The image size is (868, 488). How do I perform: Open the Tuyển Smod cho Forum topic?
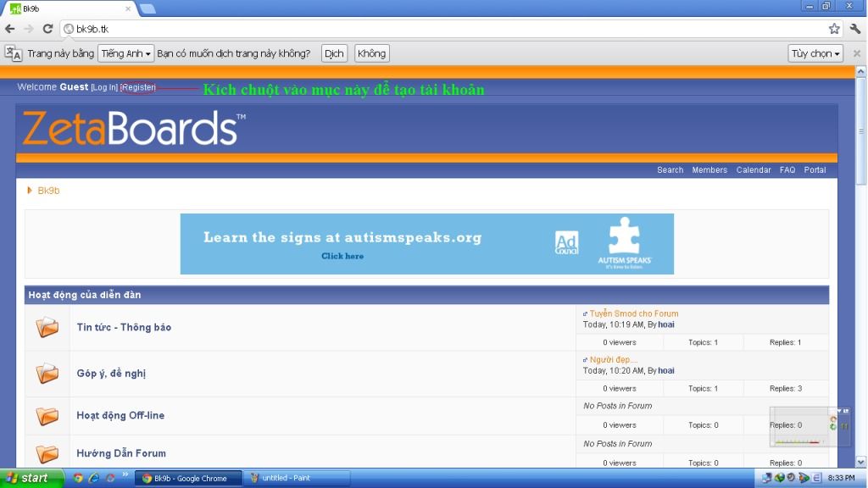[x=634, y=313]
